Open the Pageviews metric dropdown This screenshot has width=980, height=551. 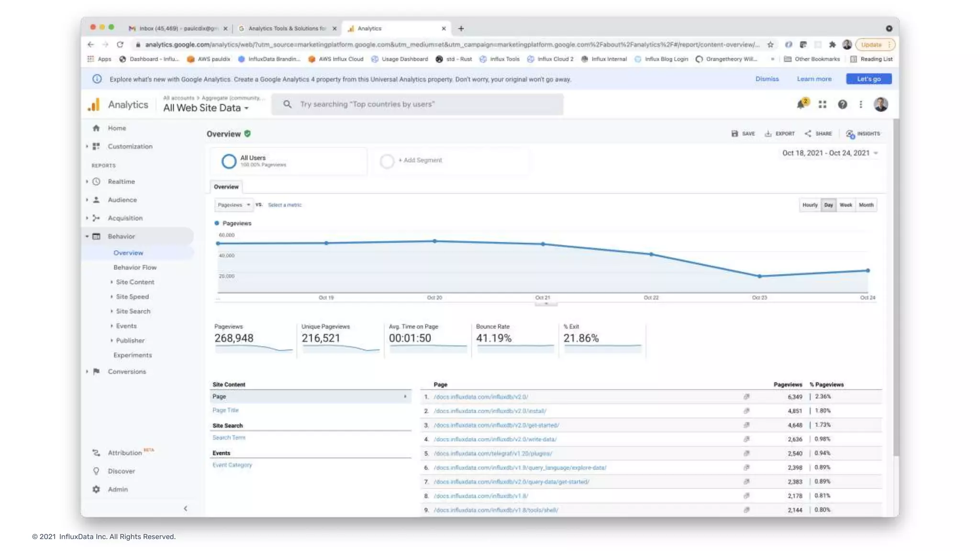(234, 205)
